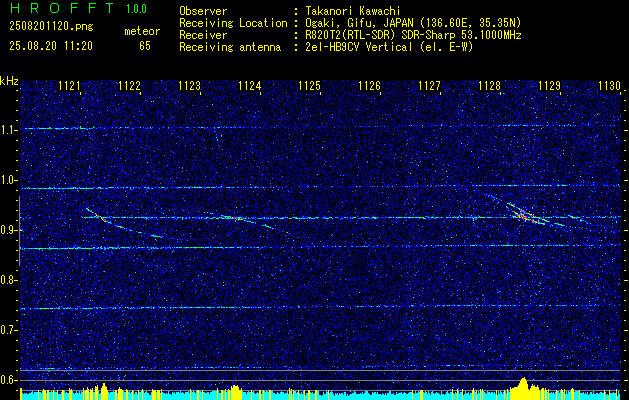
Task: Click the 1125 time axis label
Action: [310, 85]
